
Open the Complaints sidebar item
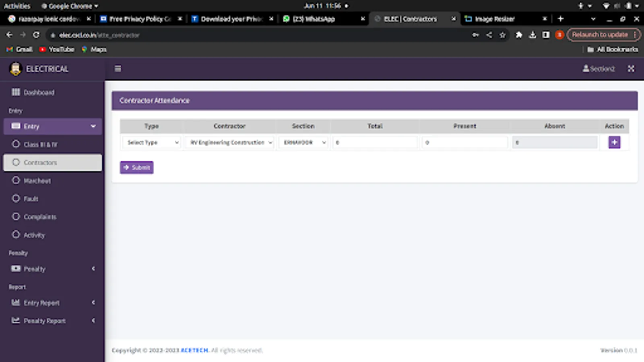[52, 217]
